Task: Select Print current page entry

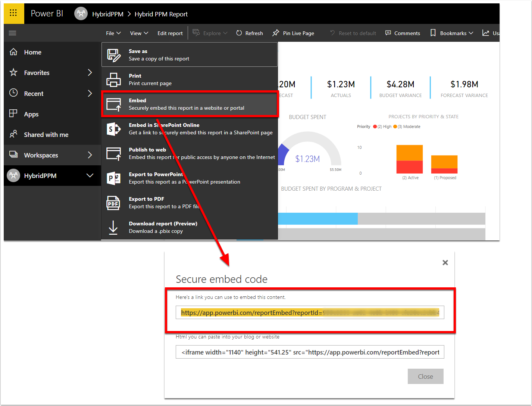Action: [x=190, y=79]
